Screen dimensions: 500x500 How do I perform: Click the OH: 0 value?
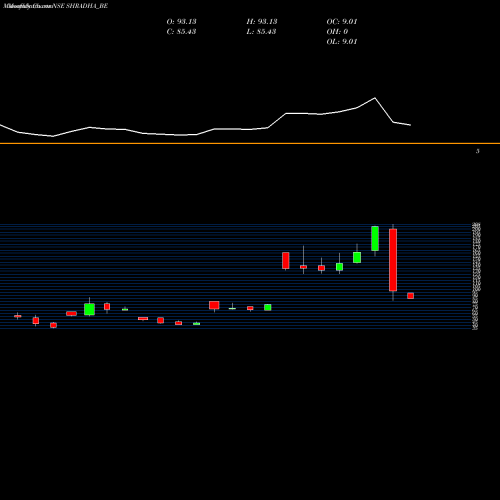point(337,32)
